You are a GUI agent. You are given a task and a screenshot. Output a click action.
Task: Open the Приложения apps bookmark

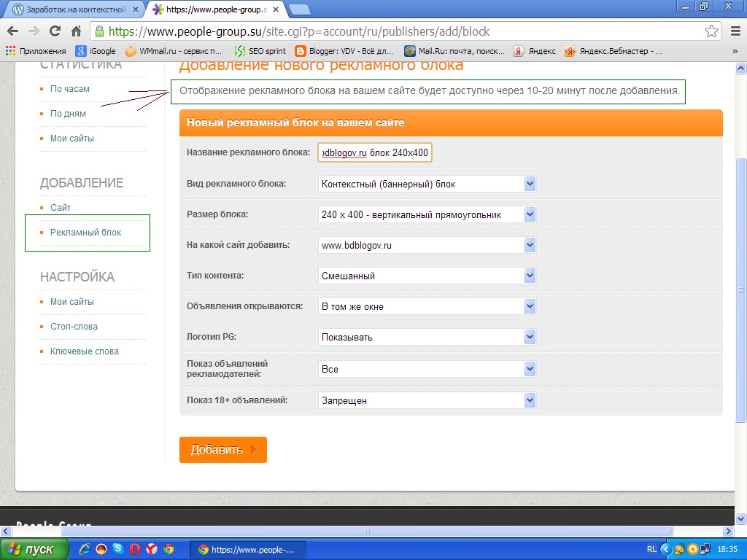coord(36,51)
